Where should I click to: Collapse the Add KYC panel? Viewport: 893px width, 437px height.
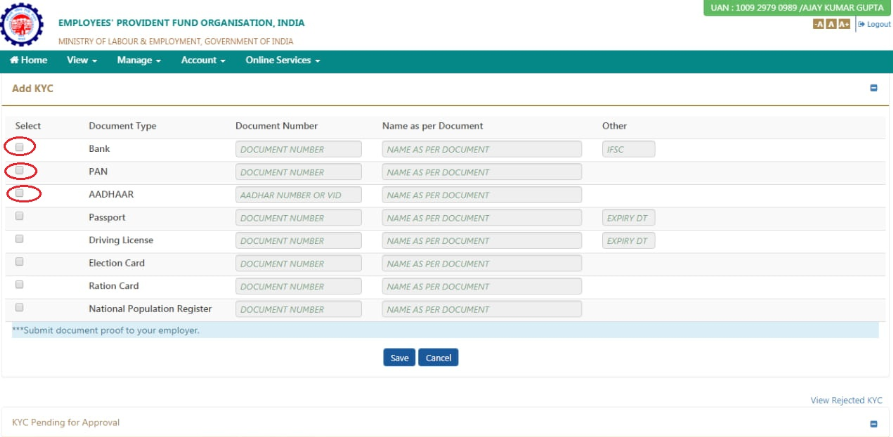(873, 88)
